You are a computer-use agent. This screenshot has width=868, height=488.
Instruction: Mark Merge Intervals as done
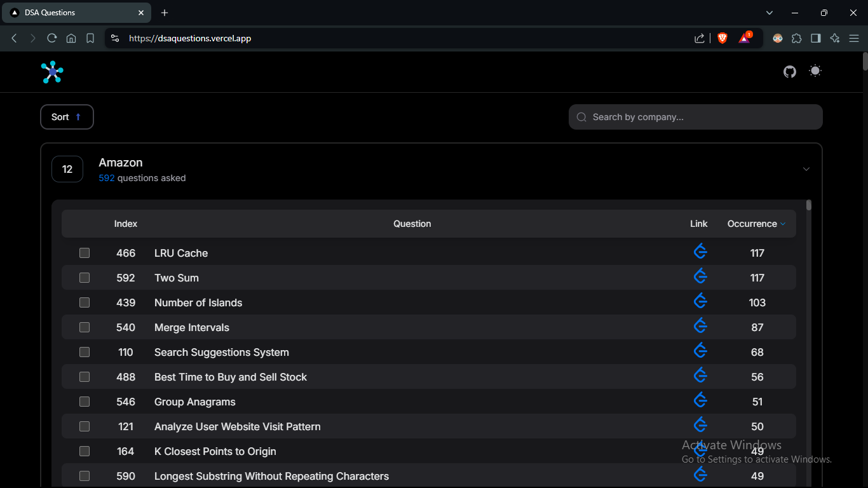pos(85,327)
